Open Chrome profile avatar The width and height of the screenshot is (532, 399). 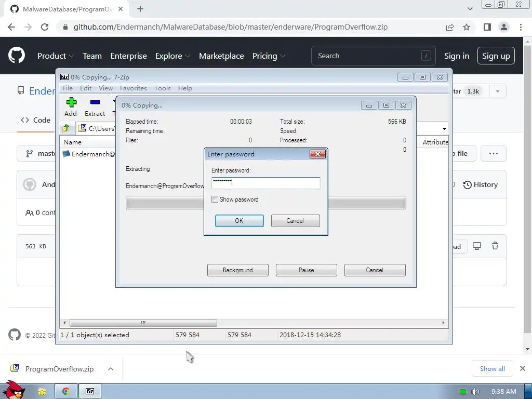point(504,27)
